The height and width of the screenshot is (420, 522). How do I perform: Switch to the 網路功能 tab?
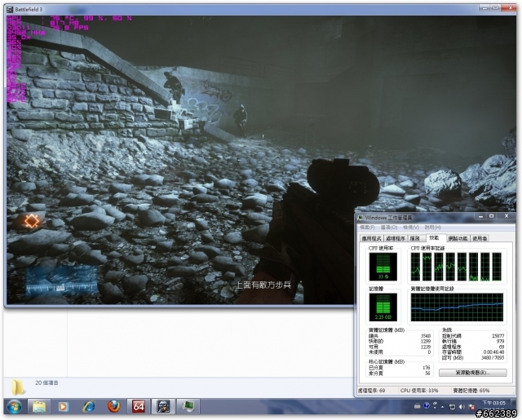[x=458, y=238]
